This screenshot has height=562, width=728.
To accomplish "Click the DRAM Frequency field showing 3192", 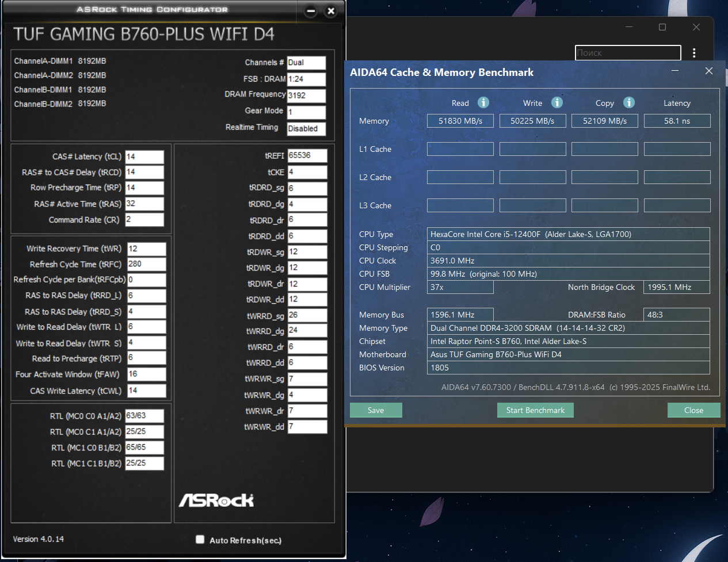I will click(306, 95).
